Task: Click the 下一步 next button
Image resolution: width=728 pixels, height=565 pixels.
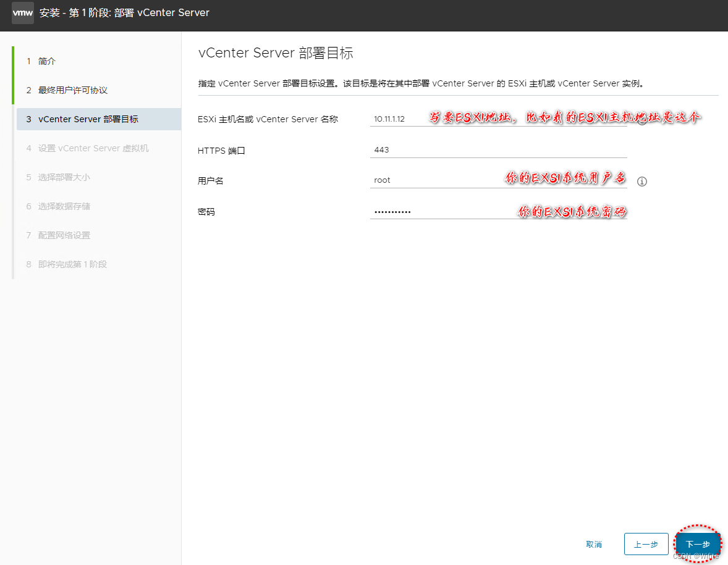Action: pyautogui.click(x=698, y=544)
